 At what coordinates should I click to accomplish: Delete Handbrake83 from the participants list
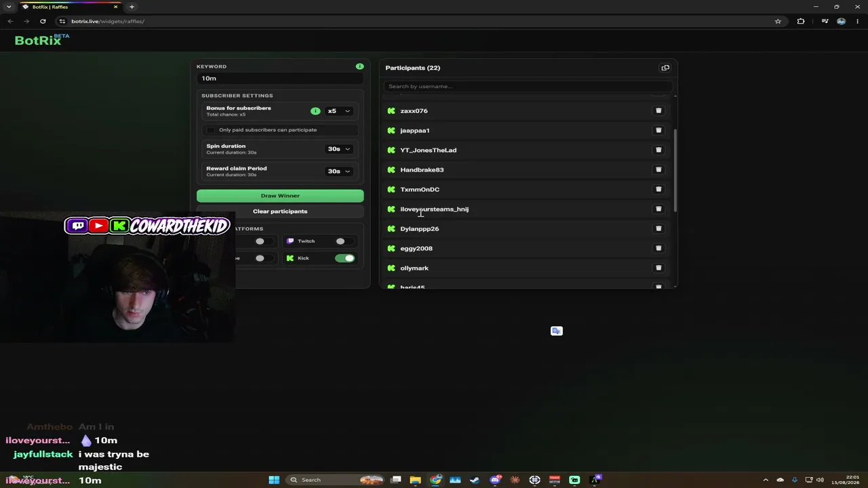coord(658,169)
